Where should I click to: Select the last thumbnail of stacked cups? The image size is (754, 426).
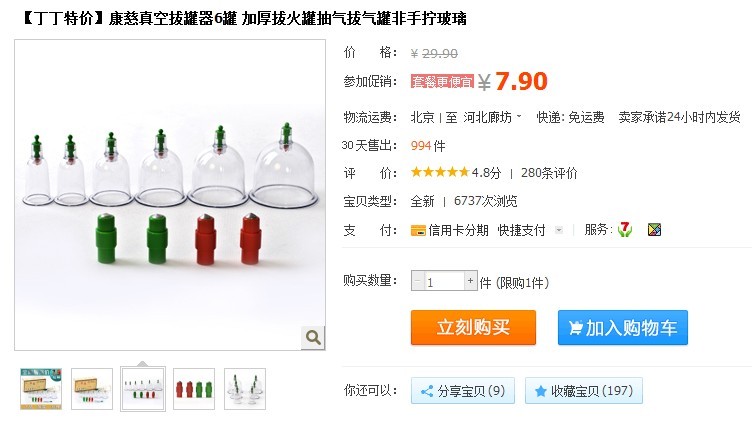245,389
